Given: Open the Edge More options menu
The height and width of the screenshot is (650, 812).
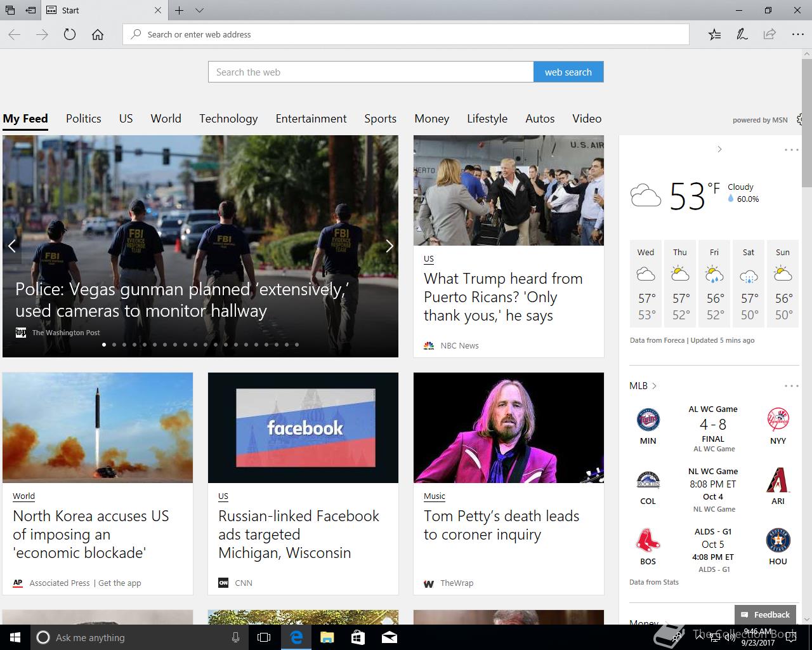Looking at the screenshot, I should [797, 34].
